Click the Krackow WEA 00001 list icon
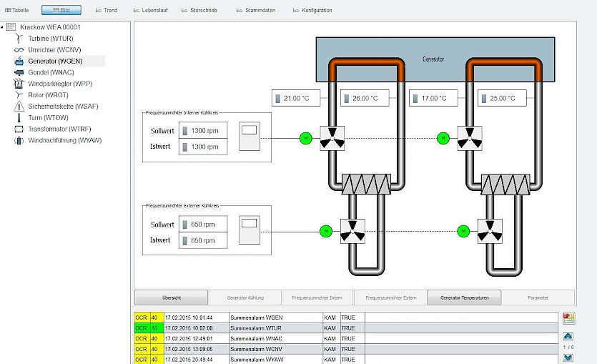 point(11,27)
